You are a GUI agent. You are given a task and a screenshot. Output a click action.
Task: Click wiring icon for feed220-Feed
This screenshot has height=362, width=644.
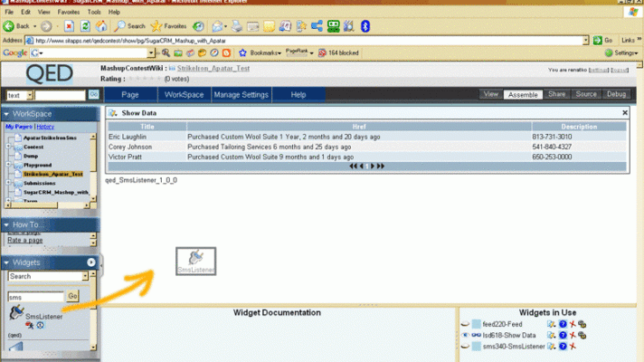point(582,324)
